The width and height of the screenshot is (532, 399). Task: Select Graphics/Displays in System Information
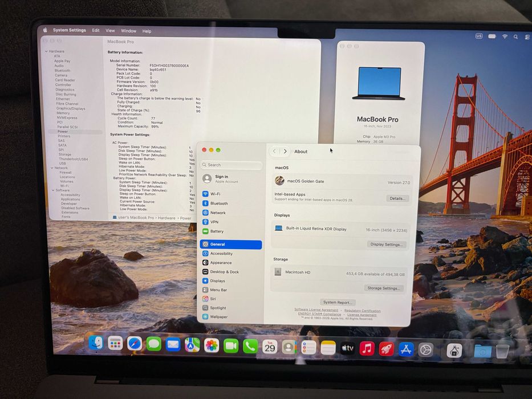(71, 108)
